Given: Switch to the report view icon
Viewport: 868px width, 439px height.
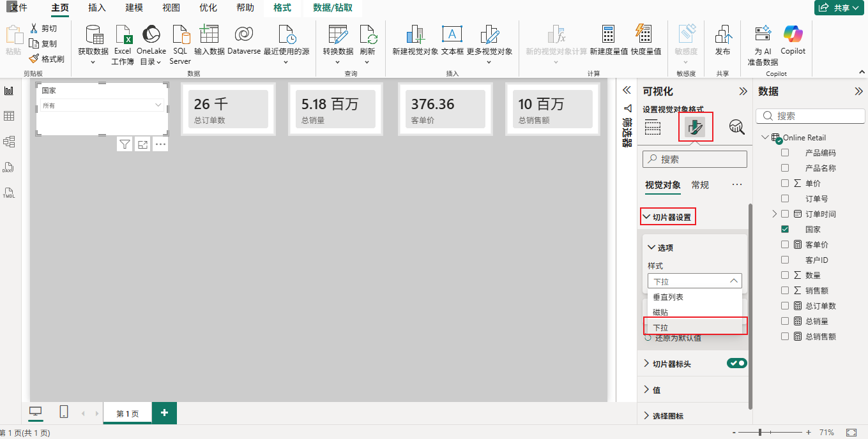Looking at the screenshot, I should coord(9,91).
